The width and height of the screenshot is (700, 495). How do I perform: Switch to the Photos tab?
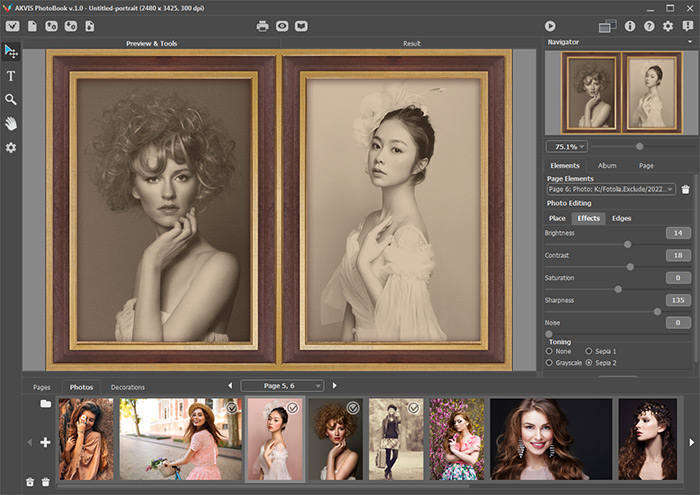(81, 387)
